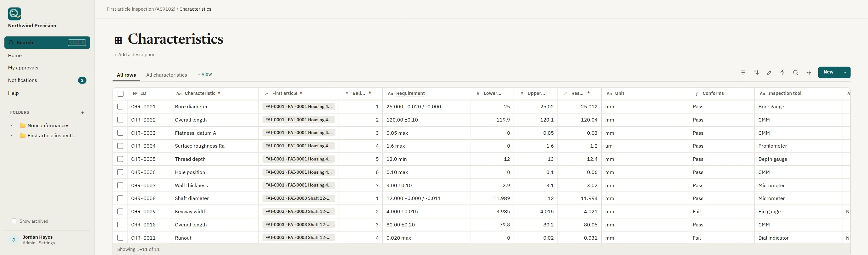Click + Add a description link

coord(135,55)
